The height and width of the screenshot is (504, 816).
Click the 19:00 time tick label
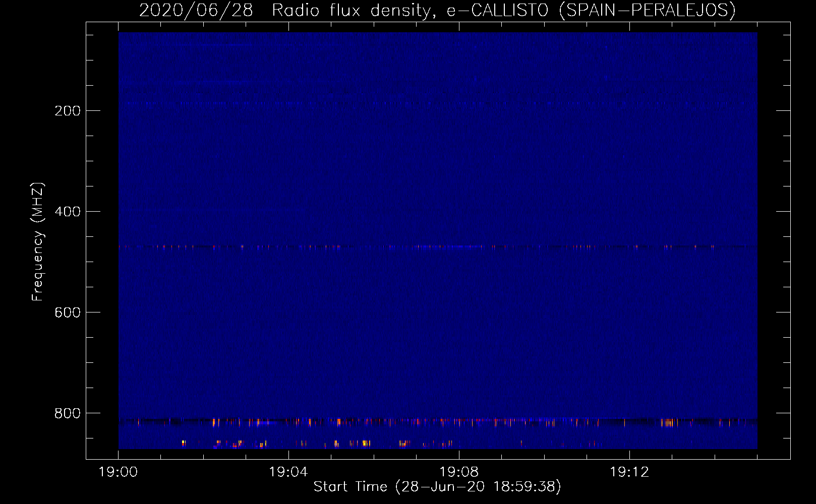pos(118,472)
